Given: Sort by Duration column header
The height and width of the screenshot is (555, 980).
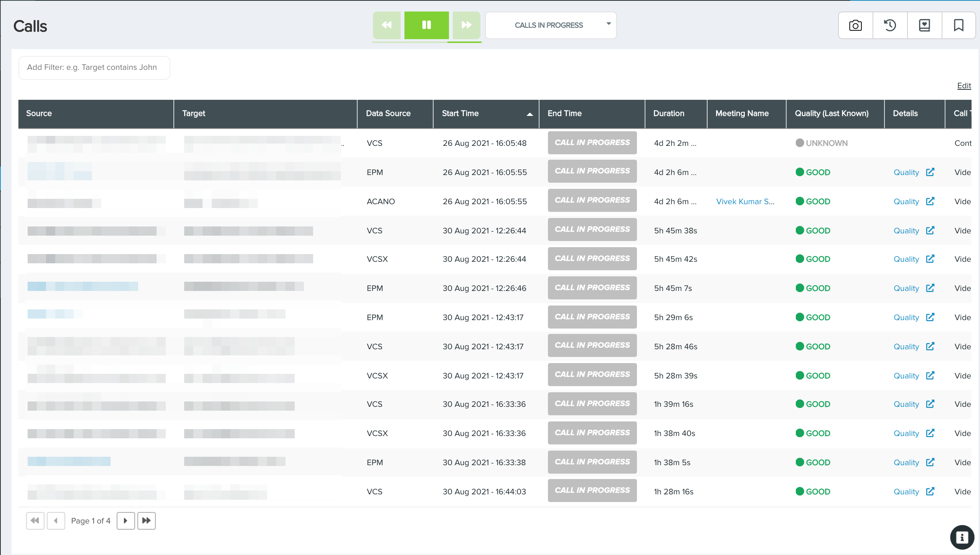Looking at the screenshot, I should click(676, 114).
